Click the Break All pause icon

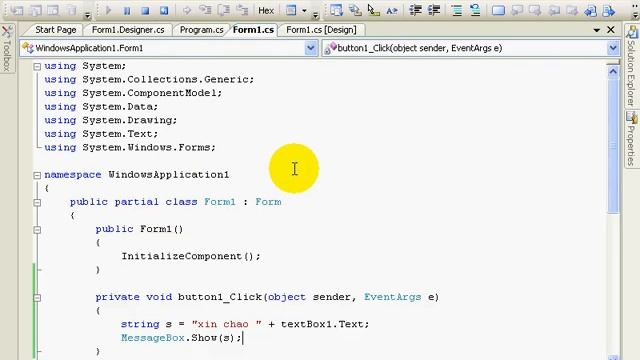pyautogui.click(x=127, y=11)
